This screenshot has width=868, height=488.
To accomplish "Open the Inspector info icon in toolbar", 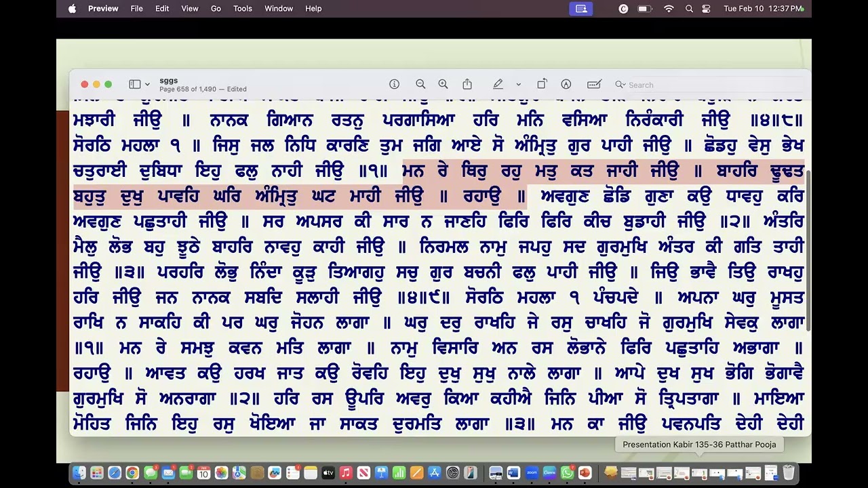I will pyautogui.click(x=394, y=84).
